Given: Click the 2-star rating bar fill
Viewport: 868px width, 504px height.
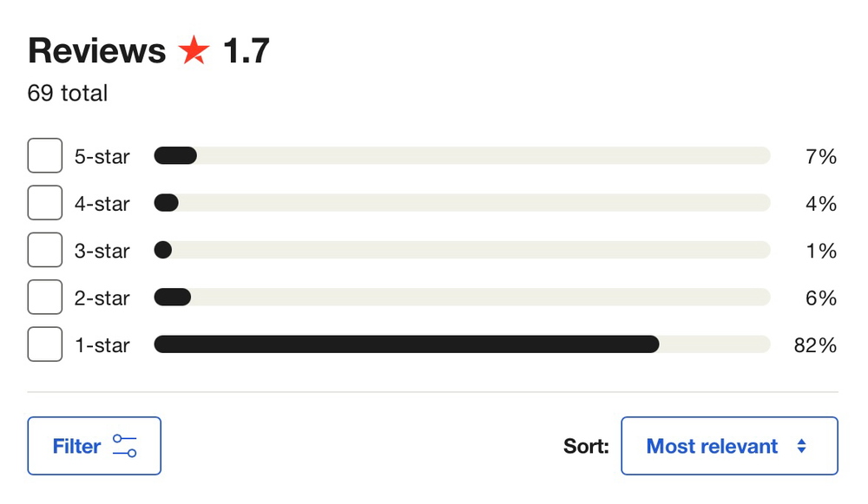Looking at the screenshot, I should pyautogui.click(x=171, y=297).
